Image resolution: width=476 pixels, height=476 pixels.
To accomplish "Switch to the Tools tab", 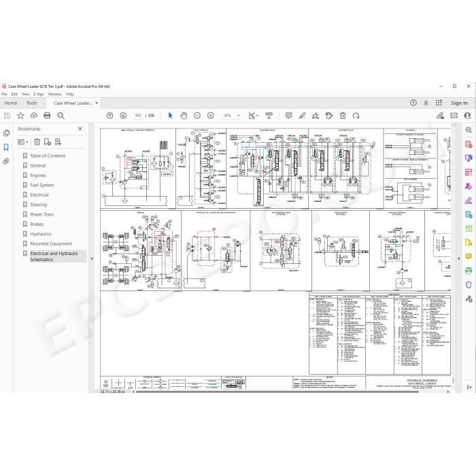I will [31, 103].
